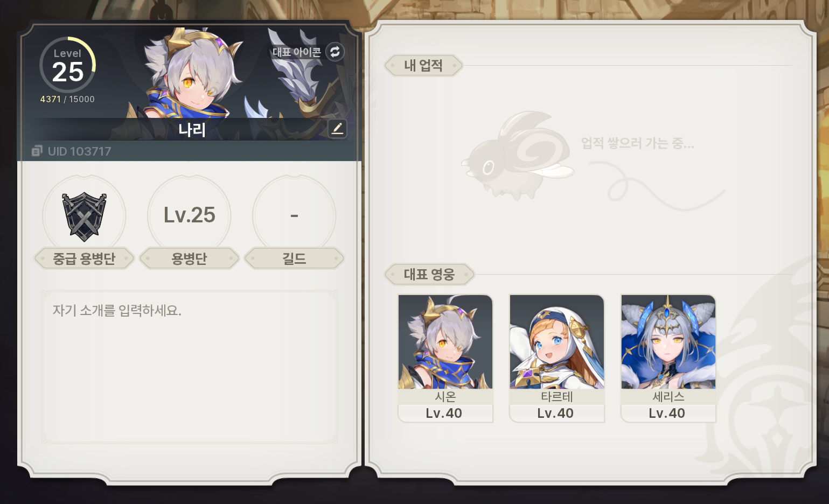Click the 중급 용병단 label

click(x=84, y=258)
